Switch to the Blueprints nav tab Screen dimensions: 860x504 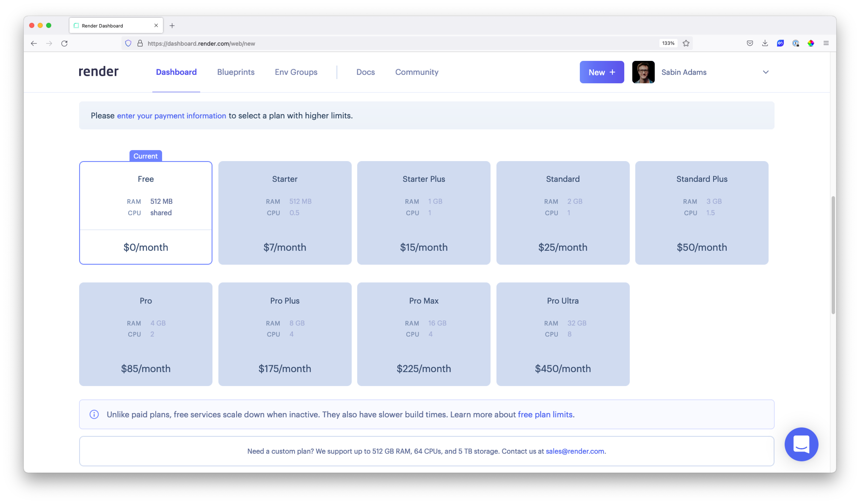[236, 72]
